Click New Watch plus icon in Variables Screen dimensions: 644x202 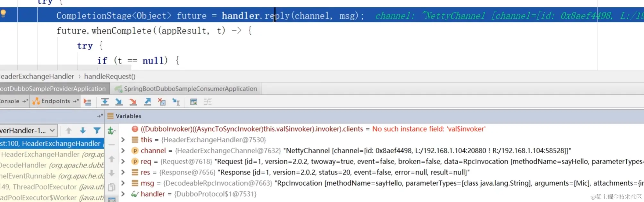tap(111, 130)
